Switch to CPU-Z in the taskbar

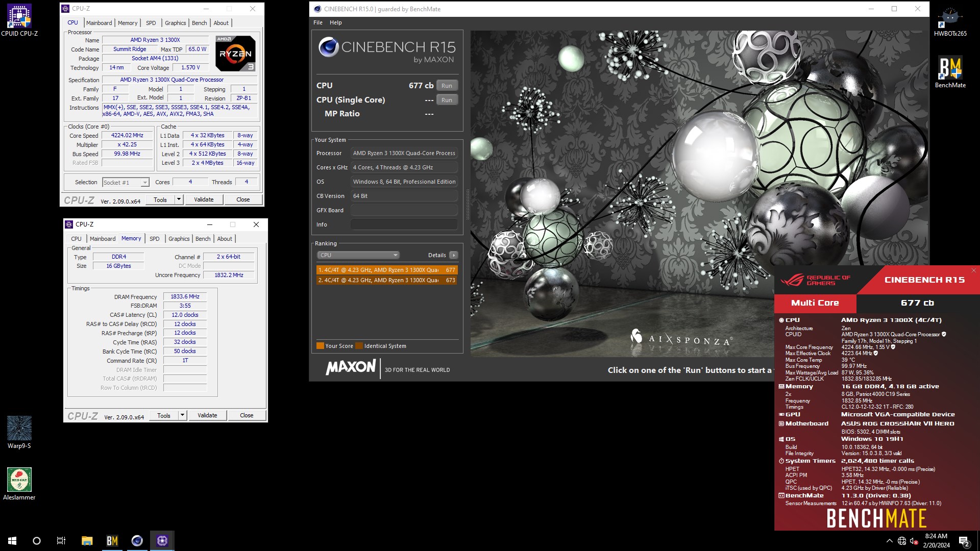pyautogui.click(x=162, y=541)
